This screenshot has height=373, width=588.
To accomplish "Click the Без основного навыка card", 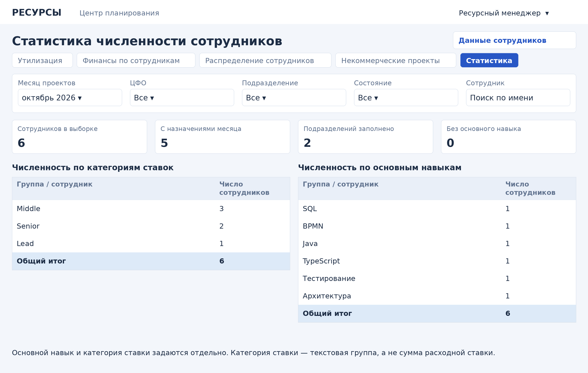I will pos(508,137).
